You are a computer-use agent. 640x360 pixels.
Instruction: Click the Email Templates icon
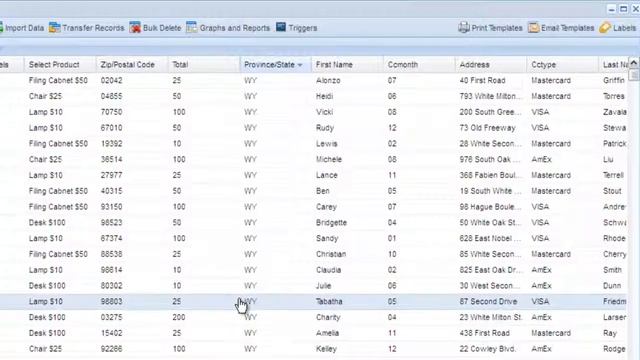click(533, 28)
